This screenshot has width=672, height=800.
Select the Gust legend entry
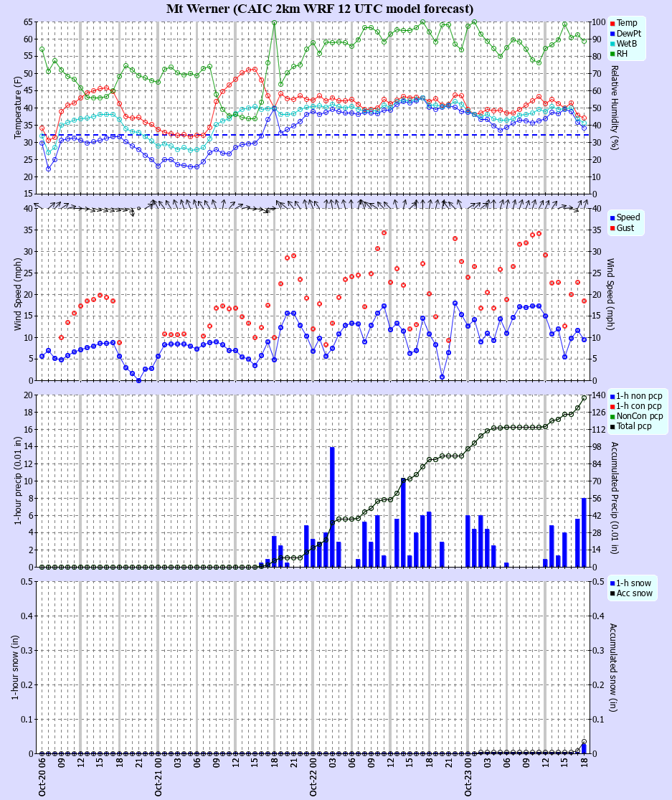point(622,228)
